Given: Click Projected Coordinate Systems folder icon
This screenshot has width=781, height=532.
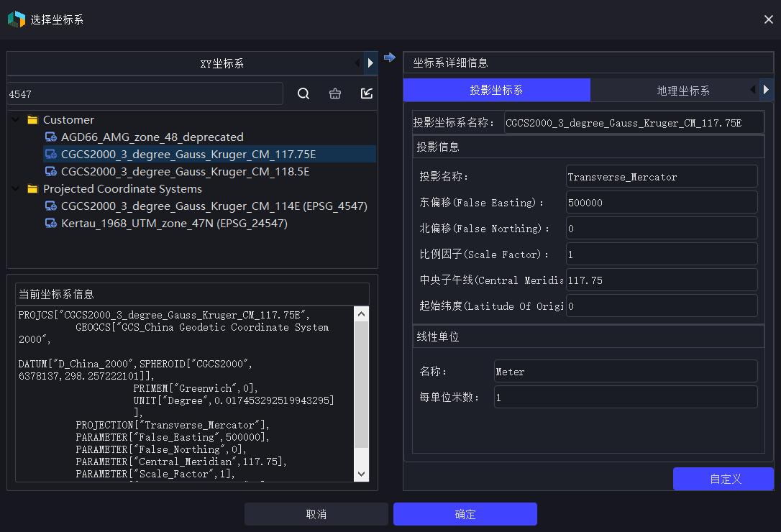Looking at the screenshot, I should [x=33, y=189].
